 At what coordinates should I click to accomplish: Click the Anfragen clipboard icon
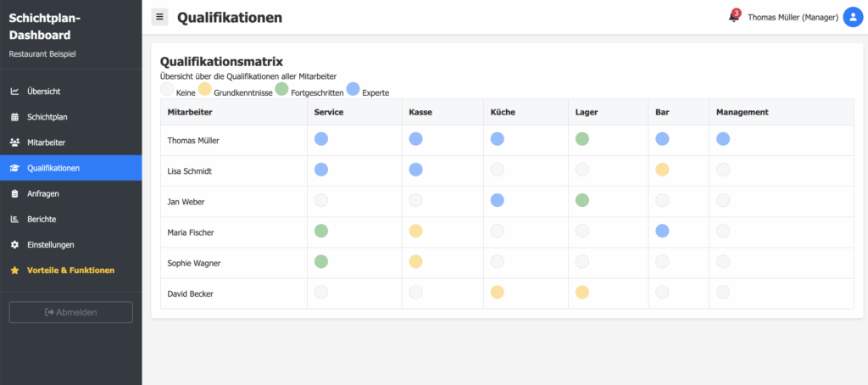15,194
